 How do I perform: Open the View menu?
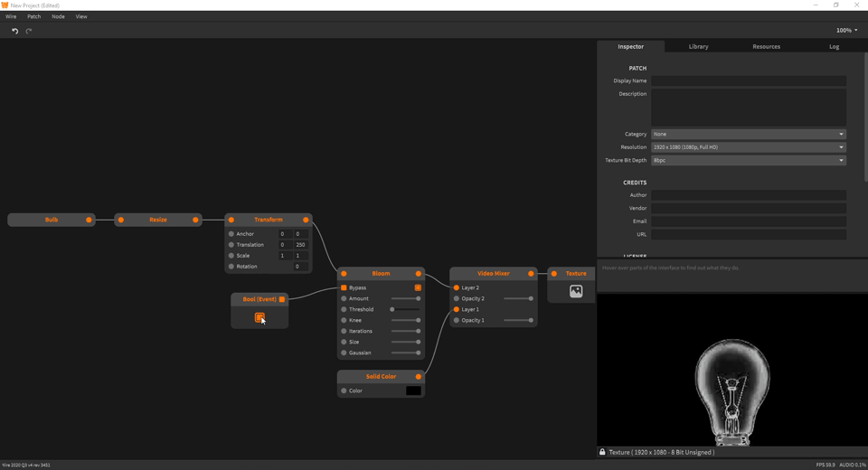click(81, 16)
